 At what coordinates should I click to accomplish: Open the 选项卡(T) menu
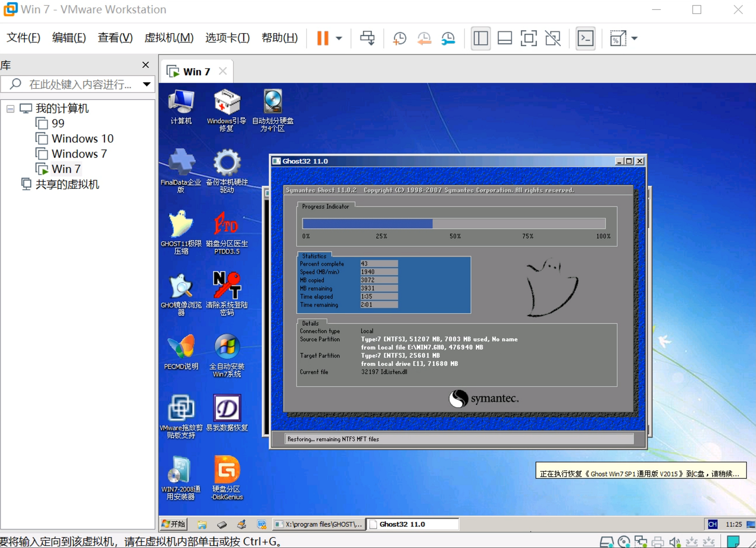tap(227, 38)
